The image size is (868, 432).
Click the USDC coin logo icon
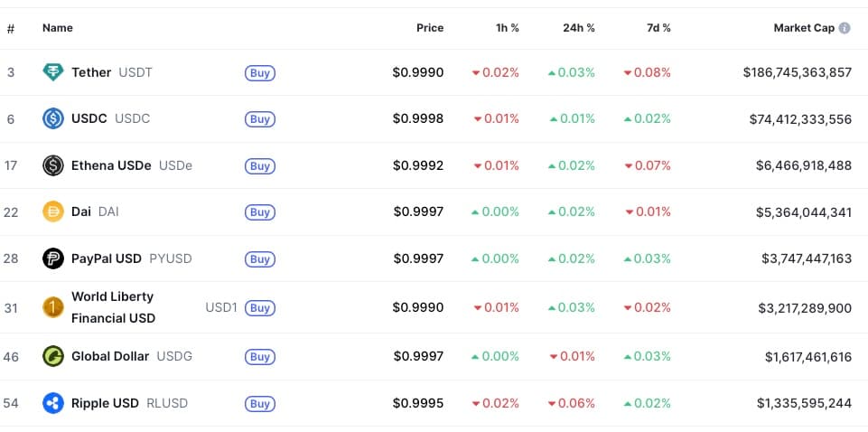[53, 118]
